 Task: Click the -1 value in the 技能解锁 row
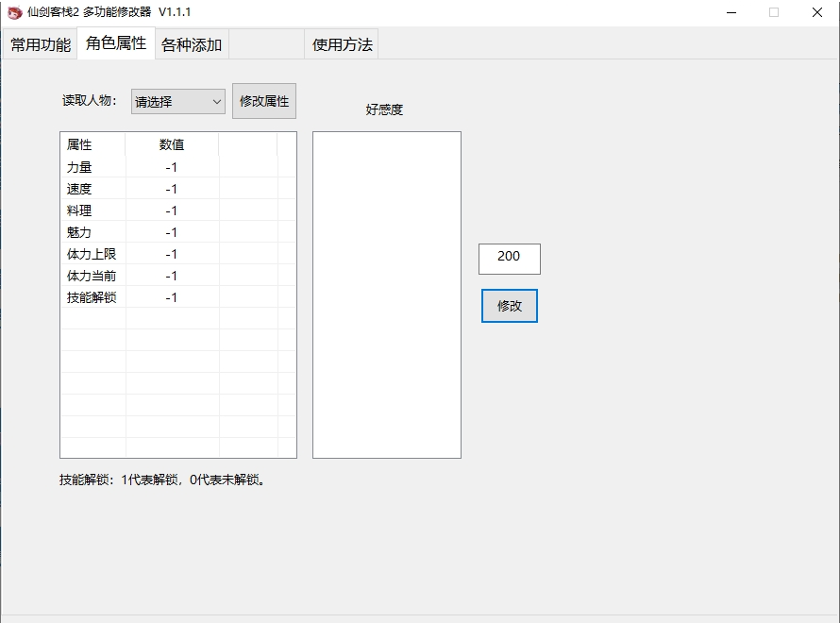click(x=172, y=298)
